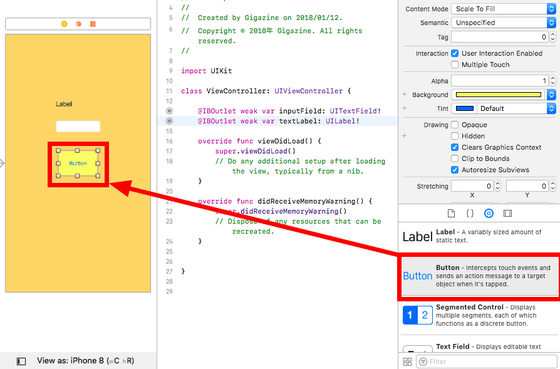Screen dimensions: 560x369
Task: Click View as: iPhone 8 button
Action: click(x=86, y=361)
